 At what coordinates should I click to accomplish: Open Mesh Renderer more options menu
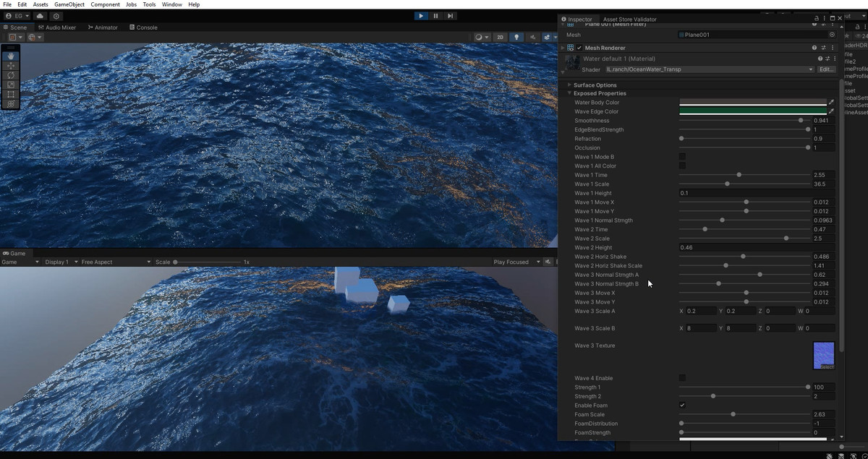tap(832, 48)
